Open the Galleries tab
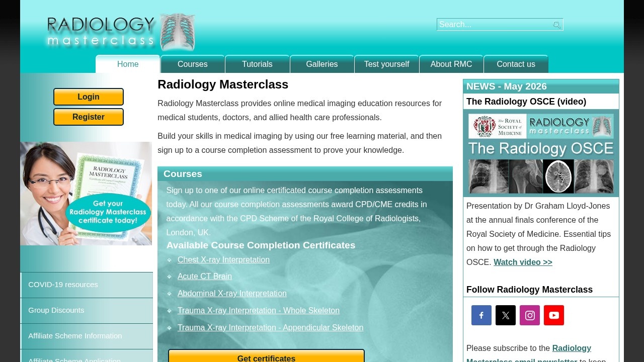 [322, 64]
